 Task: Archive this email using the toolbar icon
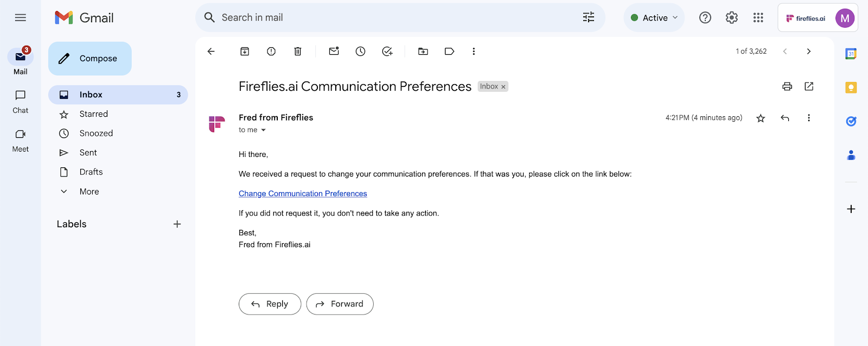(x=245, y=51)
